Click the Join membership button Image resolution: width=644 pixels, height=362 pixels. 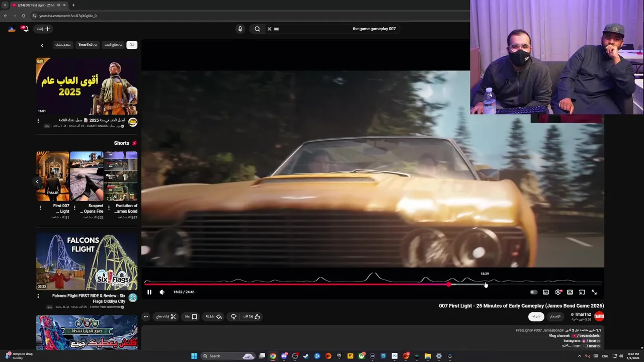point(555,316)
